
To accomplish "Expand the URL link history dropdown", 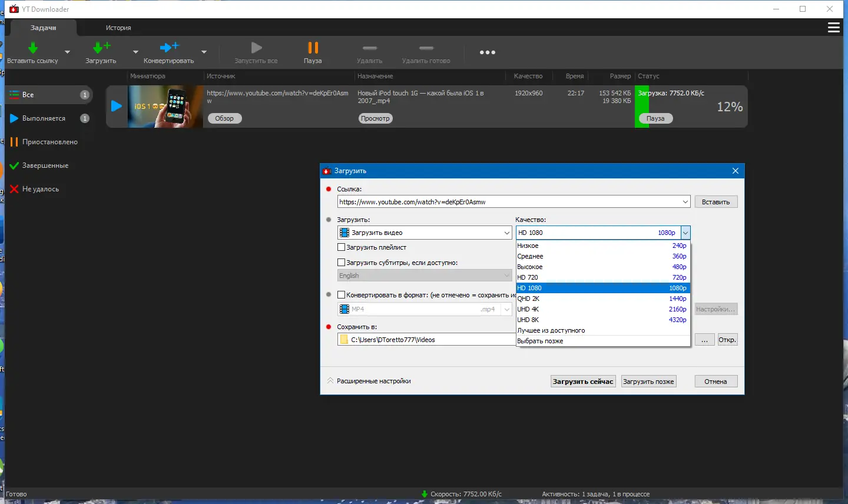I will [685, 202].
